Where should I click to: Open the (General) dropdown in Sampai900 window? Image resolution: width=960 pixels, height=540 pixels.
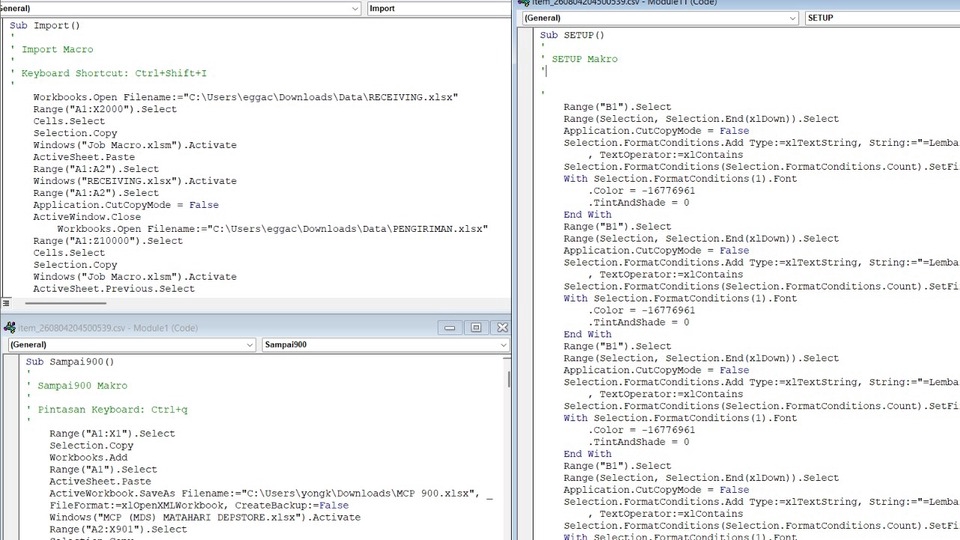(x=132, y=345)
